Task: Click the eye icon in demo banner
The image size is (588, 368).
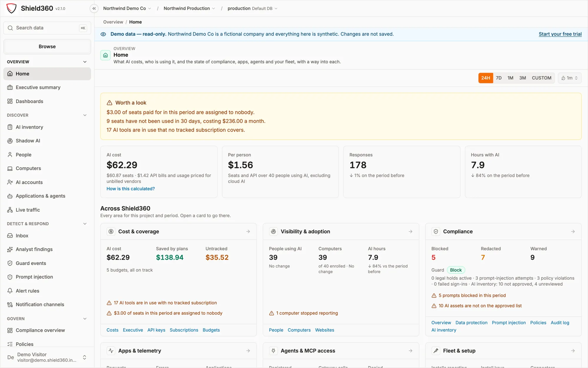Action: coord(103,34)
